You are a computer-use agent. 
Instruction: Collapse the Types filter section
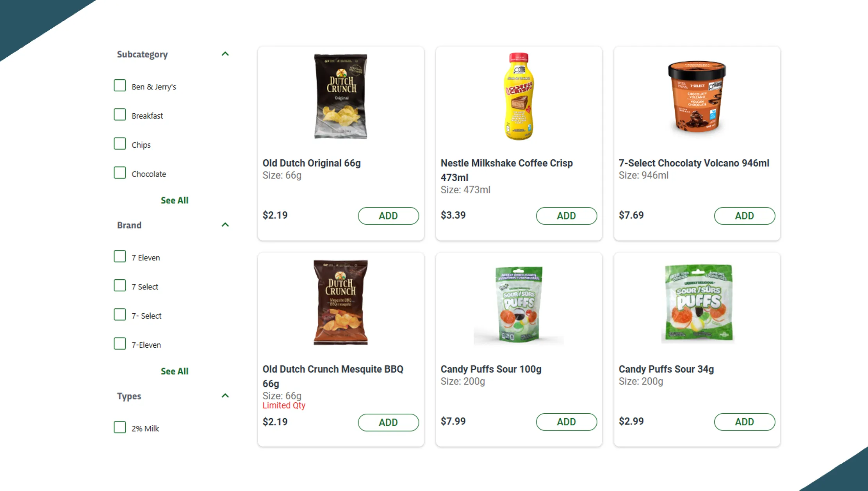225,396
